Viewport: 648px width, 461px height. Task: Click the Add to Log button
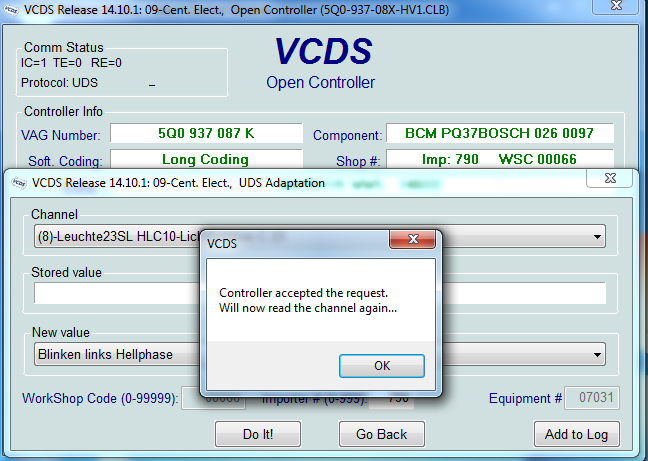click(577, 434)
